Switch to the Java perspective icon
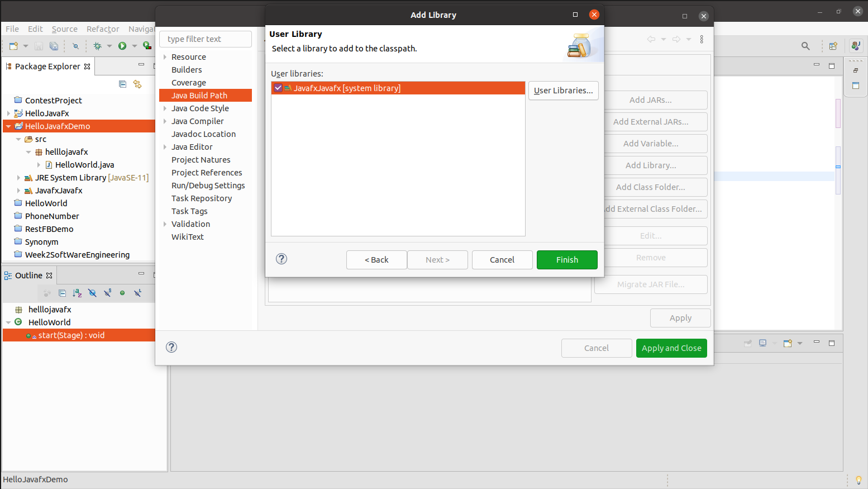 pyautogui.click(x=856, y=46)
